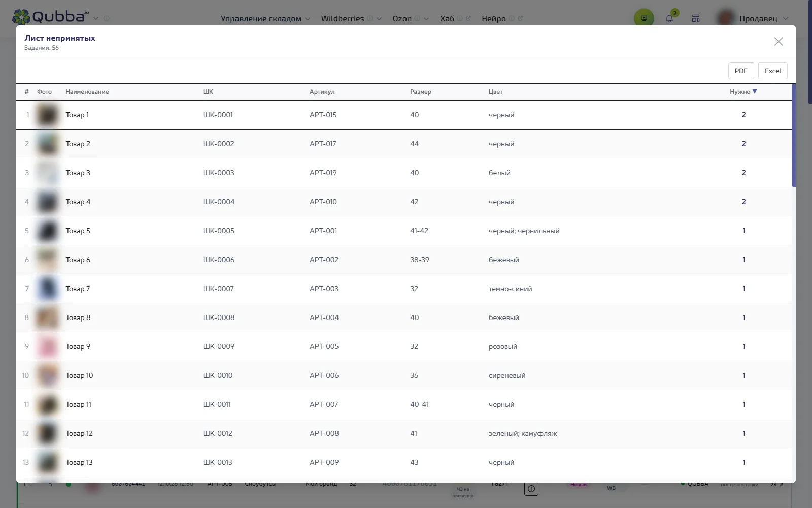Close the Лист непринятых dialog
The width and height of the screenshot is (812, 508).
[x=779, y=42]
